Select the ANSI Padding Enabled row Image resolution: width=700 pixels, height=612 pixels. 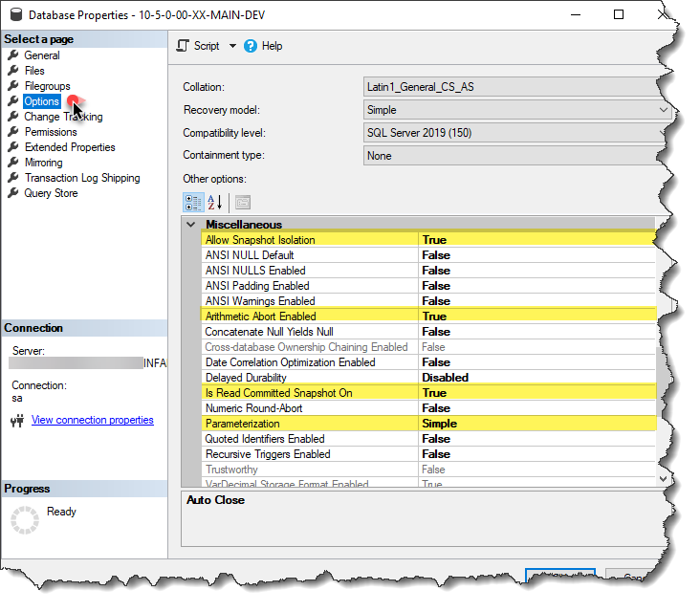(x=428, y=286)
